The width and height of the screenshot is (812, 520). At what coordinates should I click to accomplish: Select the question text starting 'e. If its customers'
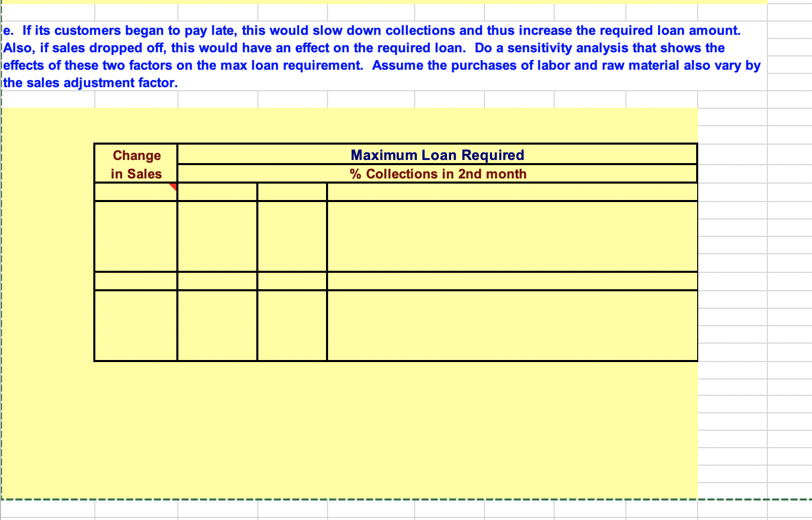coord(382,56)
